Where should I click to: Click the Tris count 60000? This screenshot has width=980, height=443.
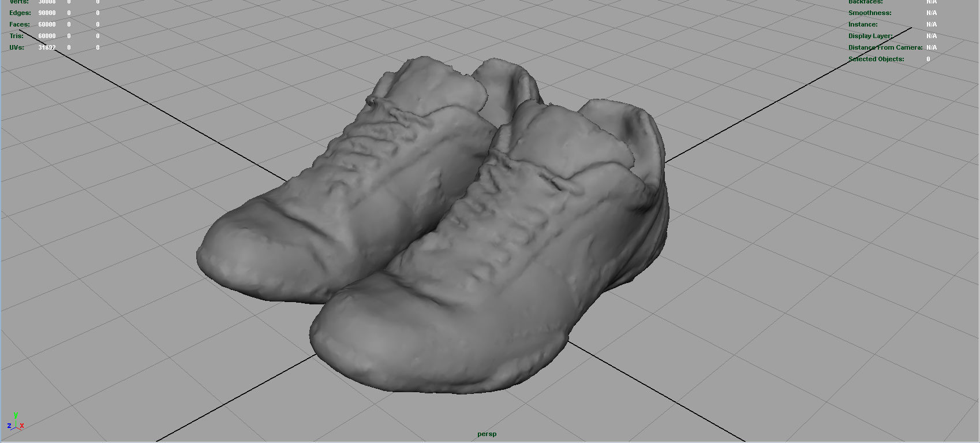pos(47,36)
